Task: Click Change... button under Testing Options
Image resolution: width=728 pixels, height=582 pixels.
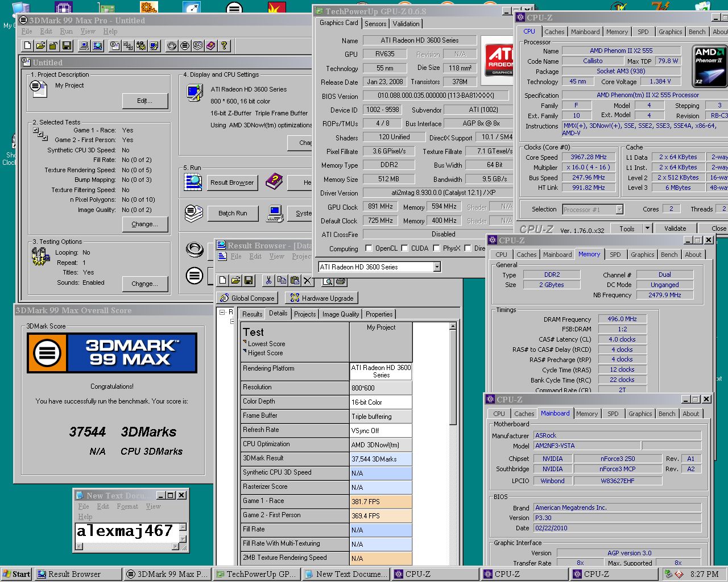Action: pos(145,284)
